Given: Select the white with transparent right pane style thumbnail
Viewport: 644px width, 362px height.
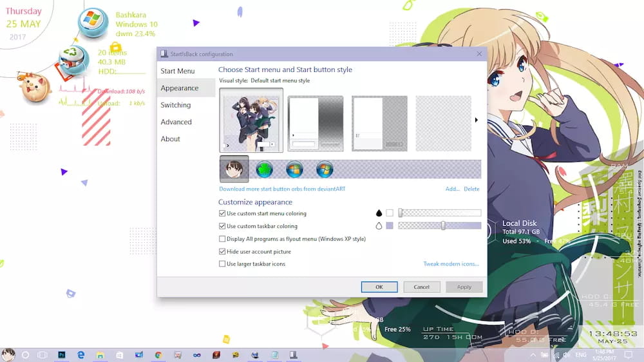Looking at the screenshot, I should [x=379, y=123].
